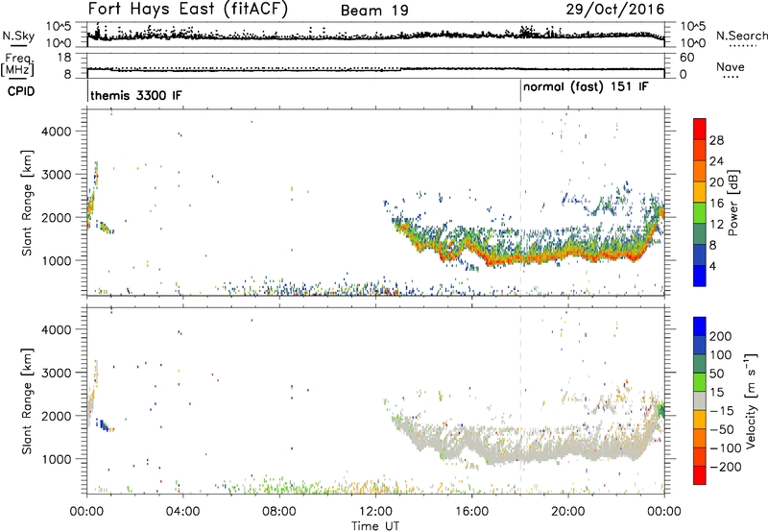The height and width of the screenshot is (532, 768).
Task: Click the "-100" tick on Velocity color bar
Action: 726,447
